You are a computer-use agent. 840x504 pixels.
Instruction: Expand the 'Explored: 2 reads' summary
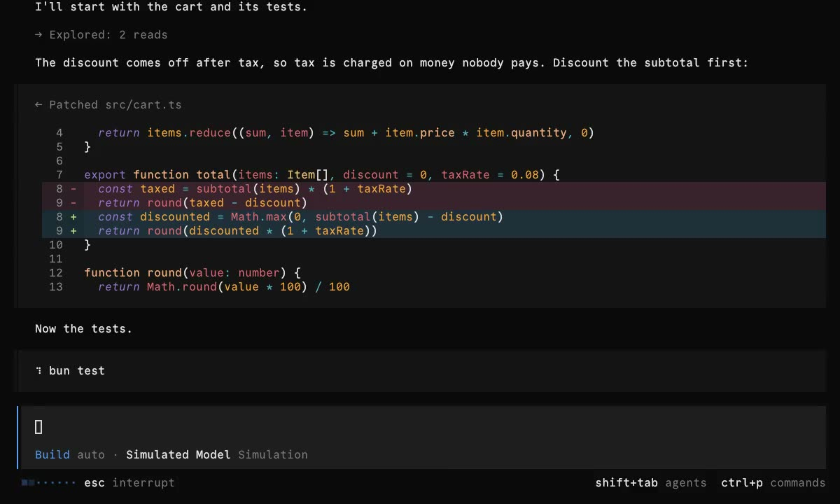pos(101,34)
